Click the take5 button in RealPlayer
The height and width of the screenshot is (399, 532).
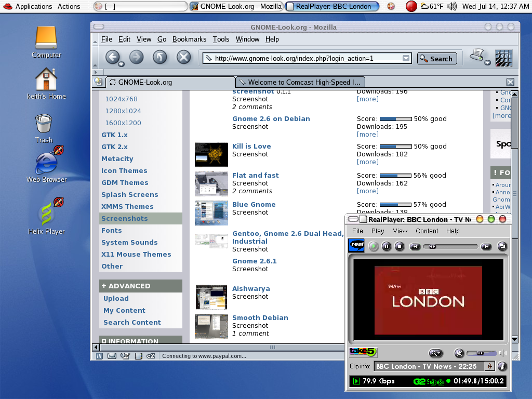click(x=363, y=352)
